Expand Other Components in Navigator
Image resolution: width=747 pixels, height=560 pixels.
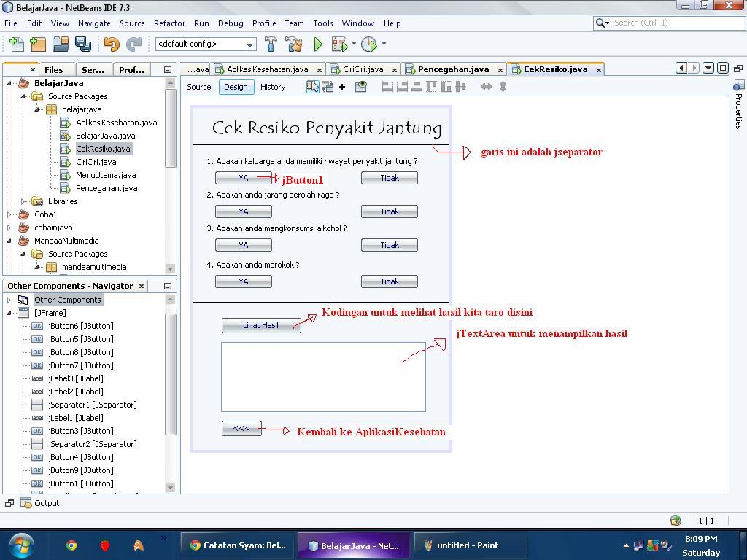pos(9,300)
